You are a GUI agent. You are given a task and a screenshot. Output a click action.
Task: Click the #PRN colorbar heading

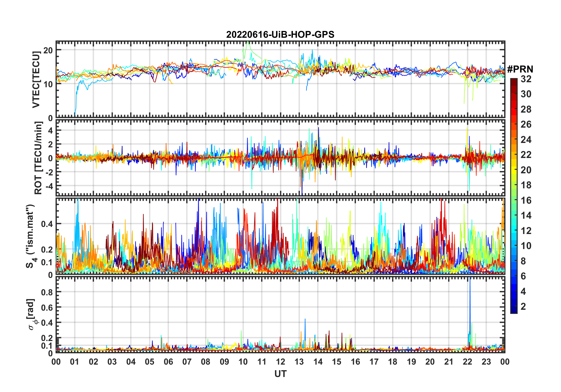coord(520,69)
